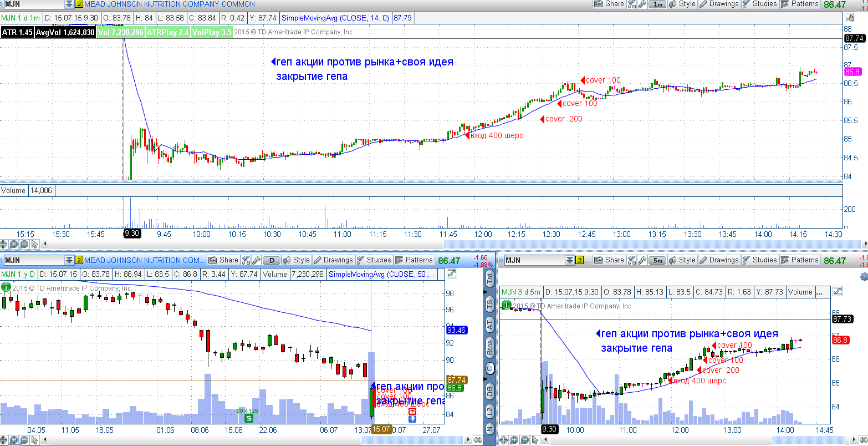The image size is (868, 446).
Task: Open Style menu in daily chart
Action: 297,260
